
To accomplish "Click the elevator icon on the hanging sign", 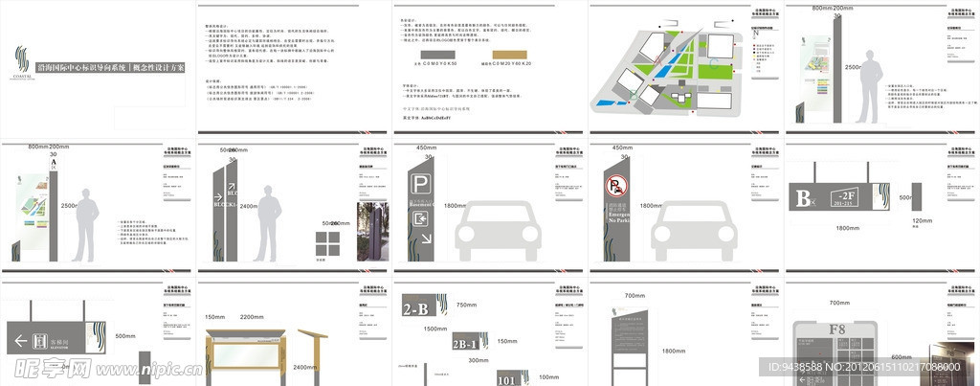I will (40, 340).
